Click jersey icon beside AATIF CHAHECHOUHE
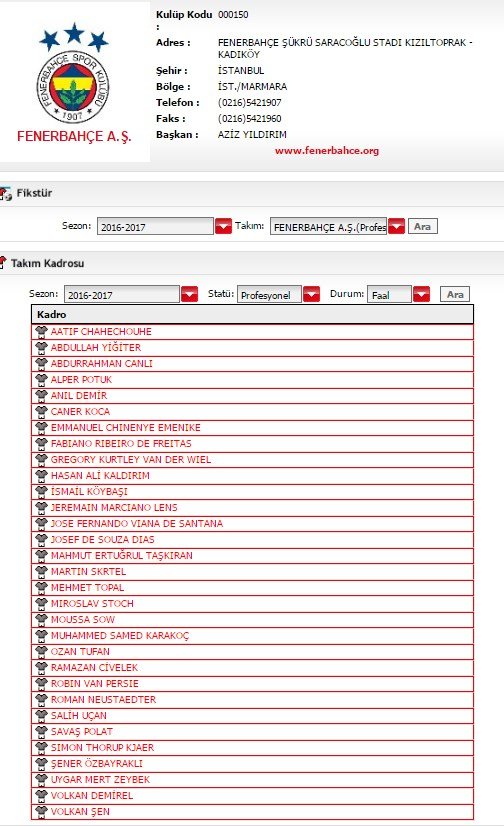 (x=42, y=331)
